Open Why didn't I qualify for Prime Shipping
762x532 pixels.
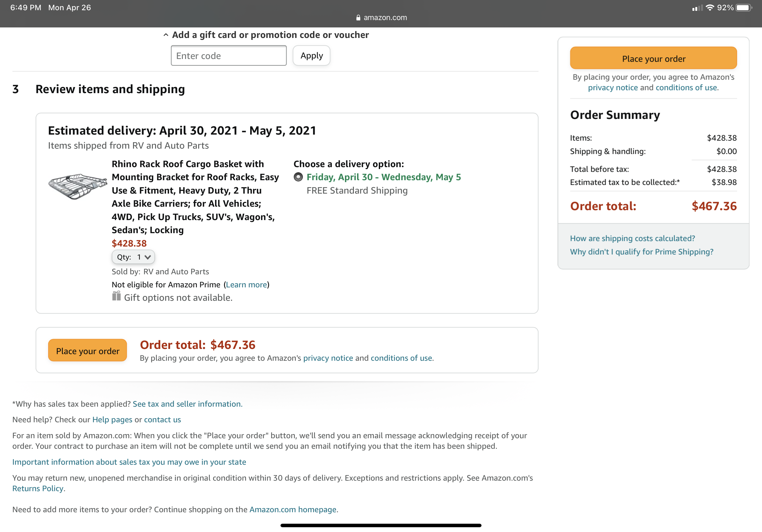(x=641, y=252)
